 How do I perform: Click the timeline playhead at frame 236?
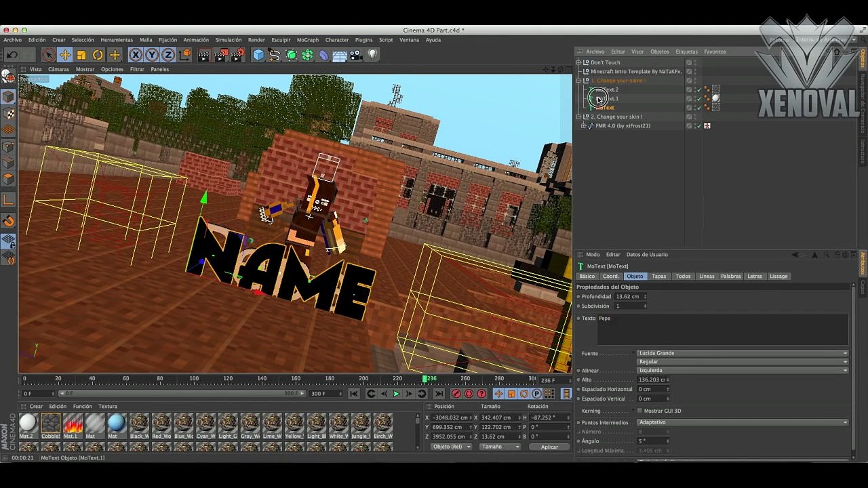click(425, 378)
